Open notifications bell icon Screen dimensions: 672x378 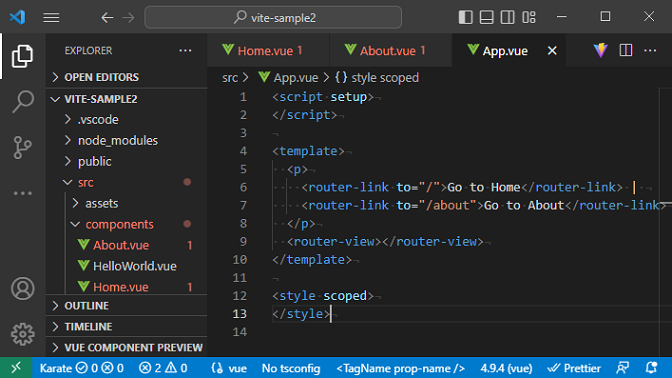651,368
